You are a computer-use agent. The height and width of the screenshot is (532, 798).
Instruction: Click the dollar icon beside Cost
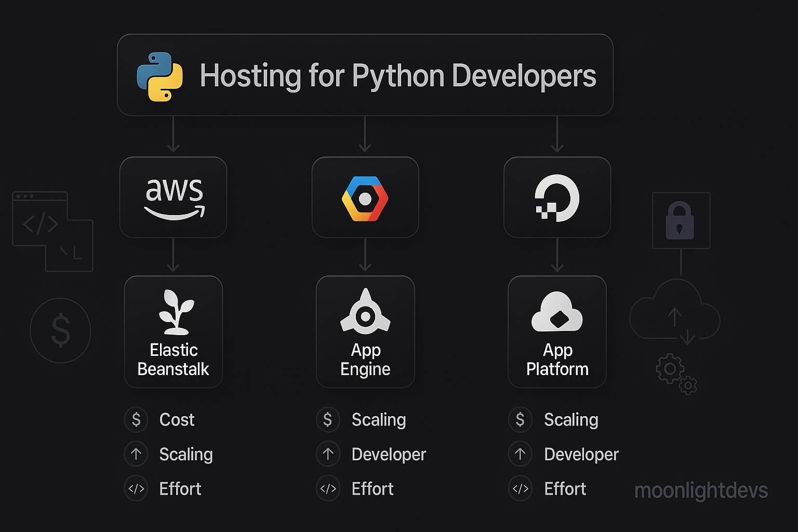[136, 419]
